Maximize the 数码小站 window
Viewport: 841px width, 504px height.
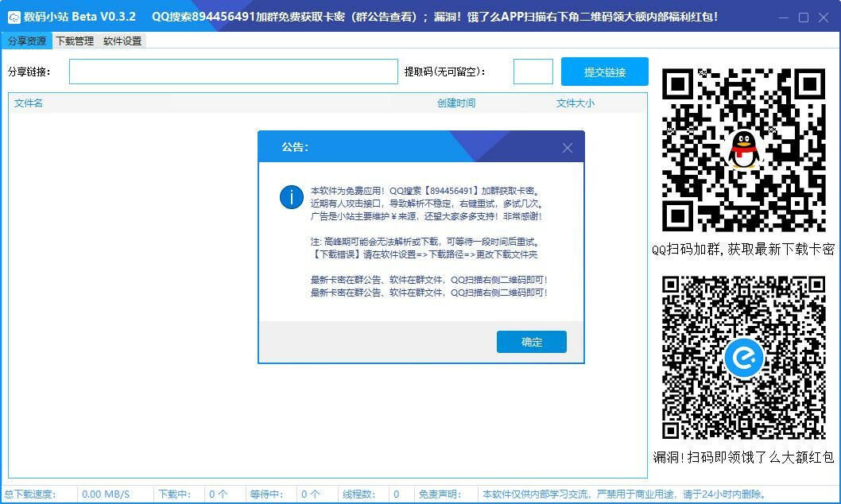(x=804, y=17)
